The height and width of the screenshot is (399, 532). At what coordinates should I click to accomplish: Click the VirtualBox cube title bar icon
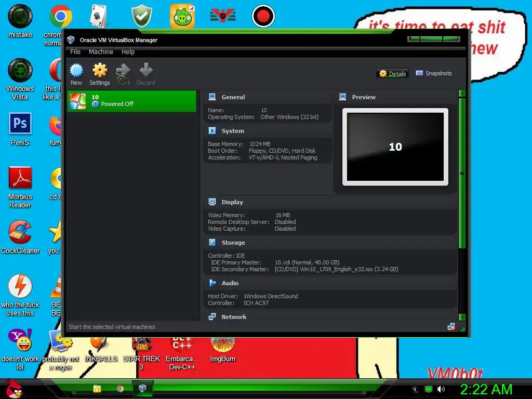[x=71, y=39]
